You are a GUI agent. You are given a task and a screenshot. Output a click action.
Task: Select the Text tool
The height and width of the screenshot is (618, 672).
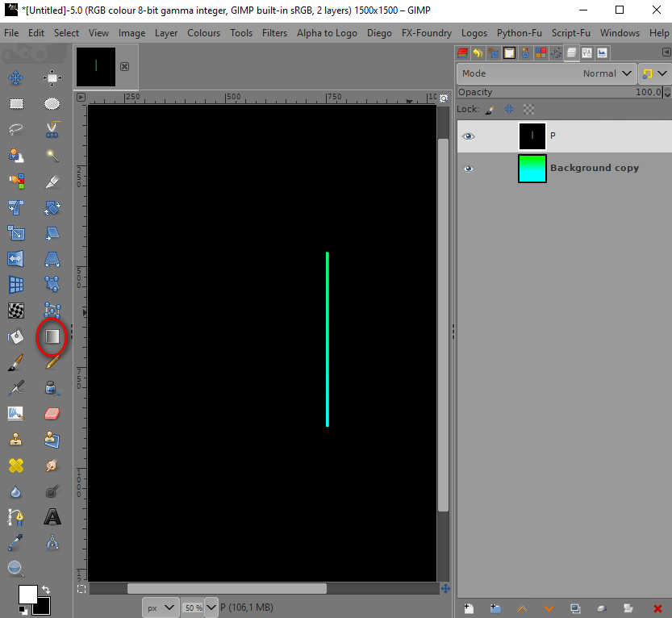click(x=52, y=516)
